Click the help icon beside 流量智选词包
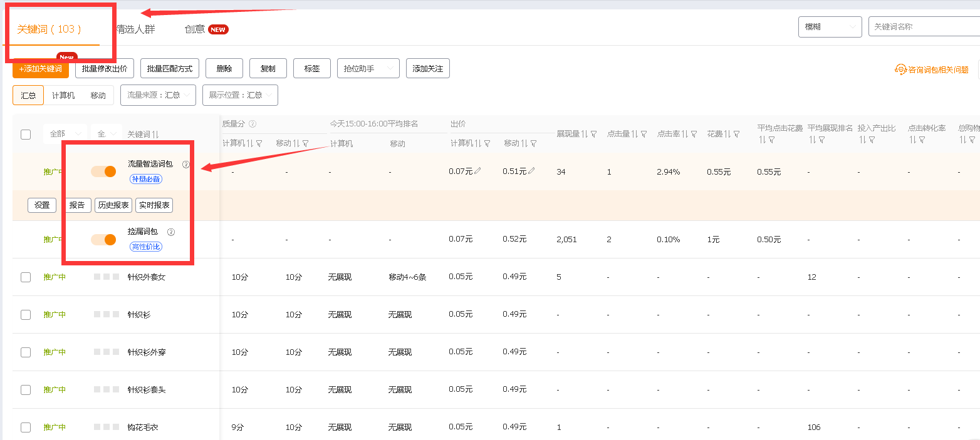This screenshot has height=440, width=980. coord(185,165)
